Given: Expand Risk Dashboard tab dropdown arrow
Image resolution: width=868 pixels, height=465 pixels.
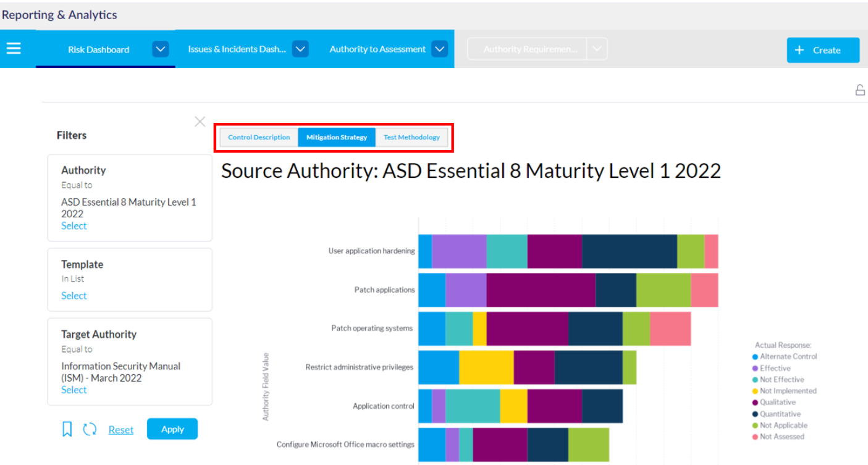Looking at the screenshot, I should [x=161, y=49].
